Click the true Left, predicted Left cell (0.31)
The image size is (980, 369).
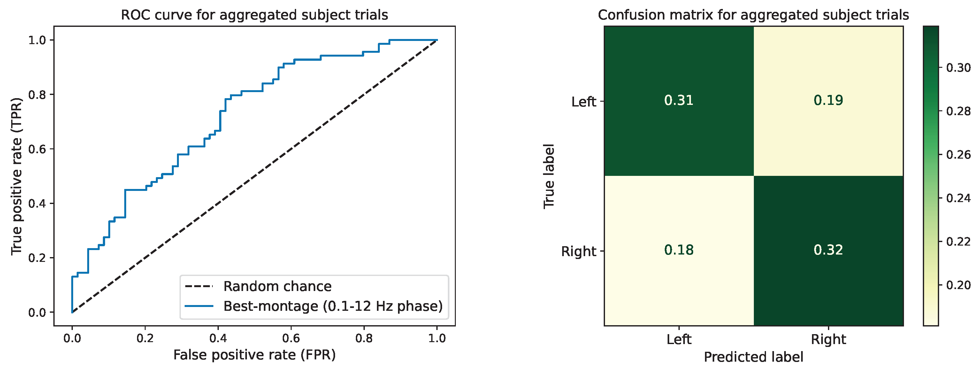pos(679,100)
